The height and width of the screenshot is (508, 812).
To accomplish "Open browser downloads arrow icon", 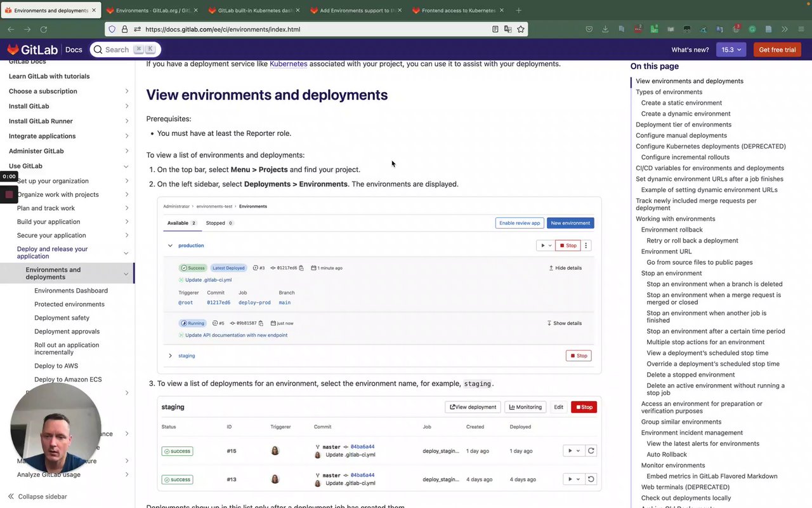I will coord(605,29).
